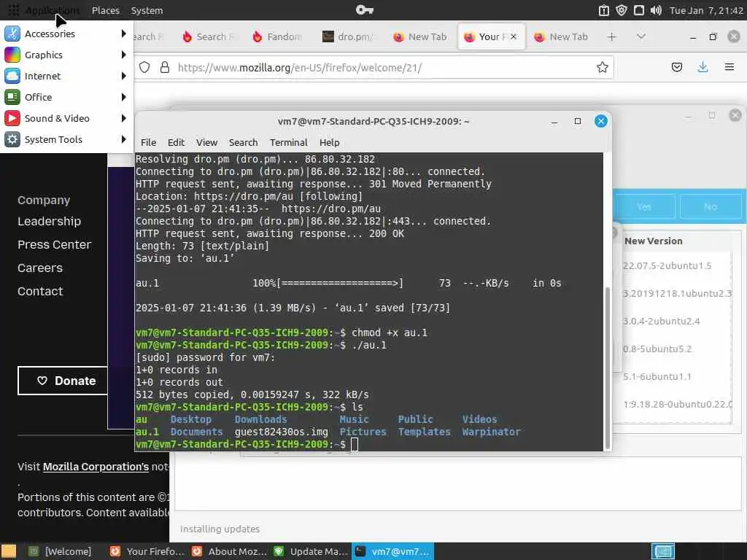Open the System menu in top panel

[x=147, y=10]
